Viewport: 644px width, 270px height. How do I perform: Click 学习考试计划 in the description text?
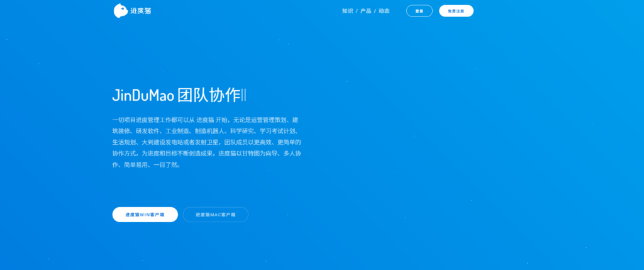tap(277, 131)
